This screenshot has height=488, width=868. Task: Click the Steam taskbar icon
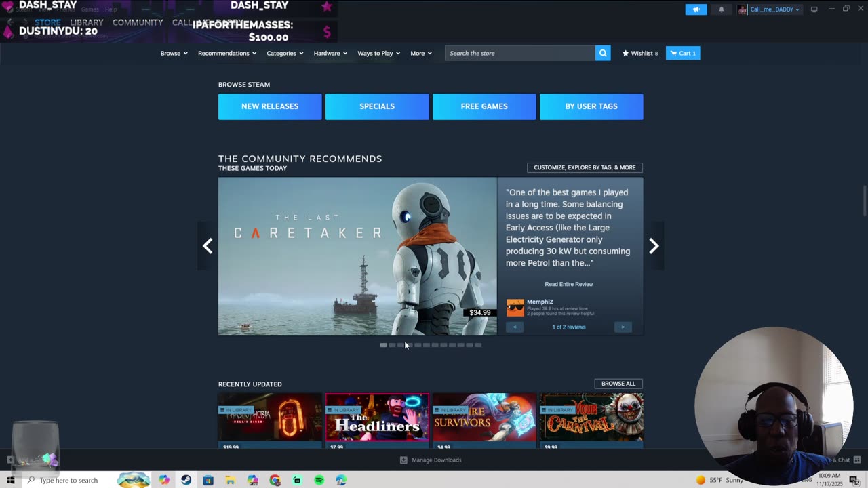186,480
